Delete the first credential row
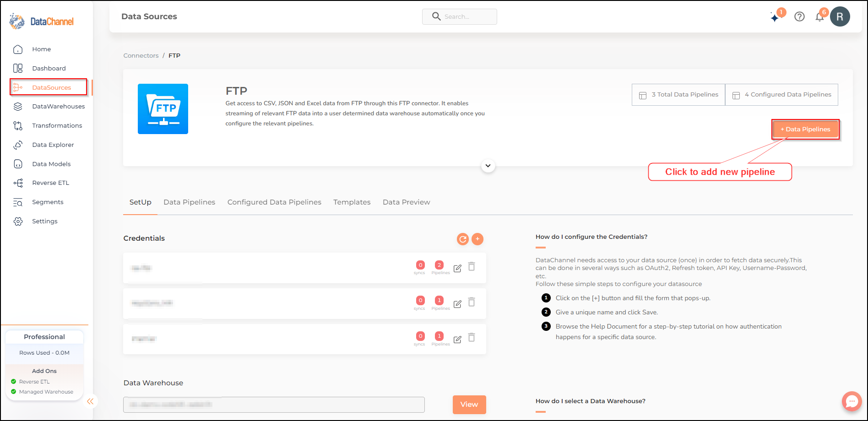 pyautogui.click(x=472, y=267)
